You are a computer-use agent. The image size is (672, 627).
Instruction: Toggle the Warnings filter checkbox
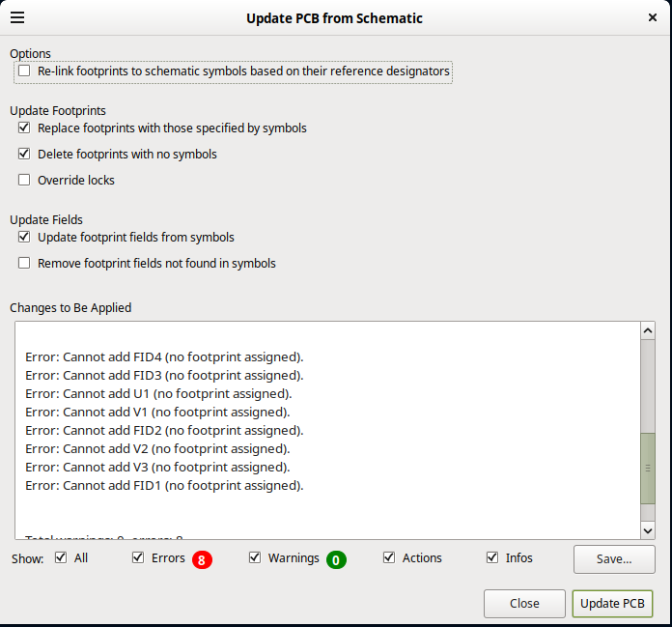click(255, 557)
